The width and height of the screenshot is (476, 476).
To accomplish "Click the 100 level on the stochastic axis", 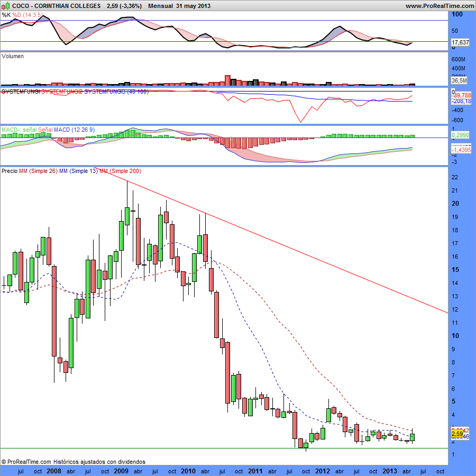I will coord(457,14).
